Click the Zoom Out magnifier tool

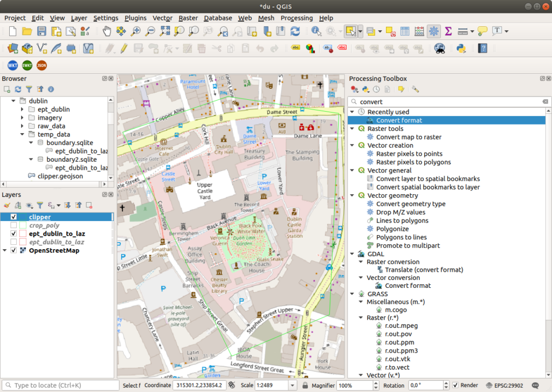[150, 31]
